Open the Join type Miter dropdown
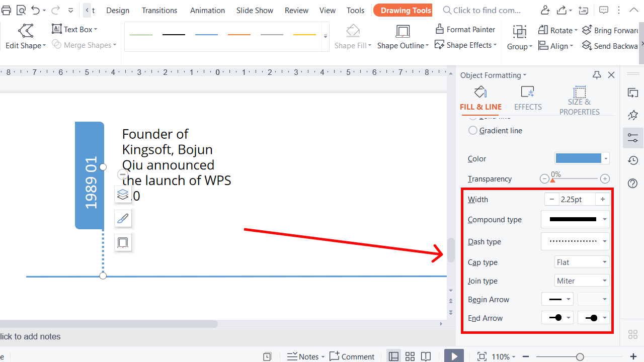The height and width of the screenshot is (362, 644). (x=582, y=281)
